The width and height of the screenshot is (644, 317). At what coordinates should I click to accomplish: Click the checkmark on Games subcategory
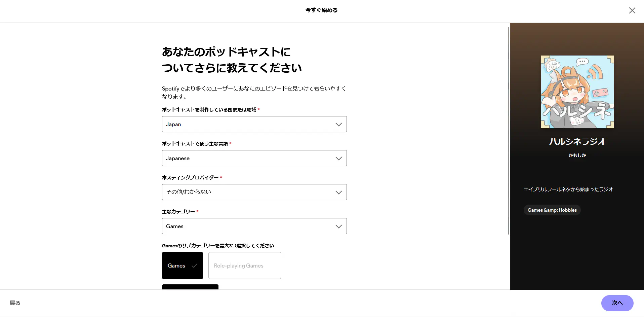pos(194,266)
